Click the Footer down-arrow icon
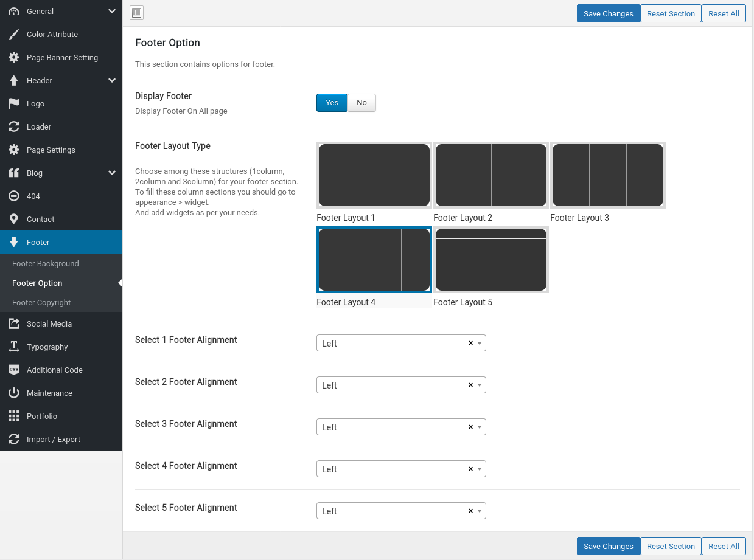The height and width of the screenshot is (560, 754). click(x=13, y=242)
